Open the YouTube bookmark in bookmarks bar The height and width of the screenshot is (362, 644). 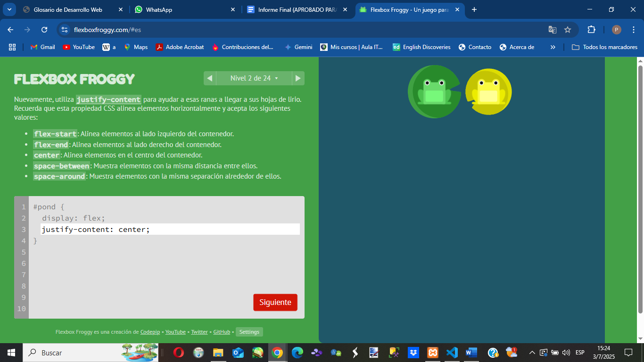tap(79, 47)
